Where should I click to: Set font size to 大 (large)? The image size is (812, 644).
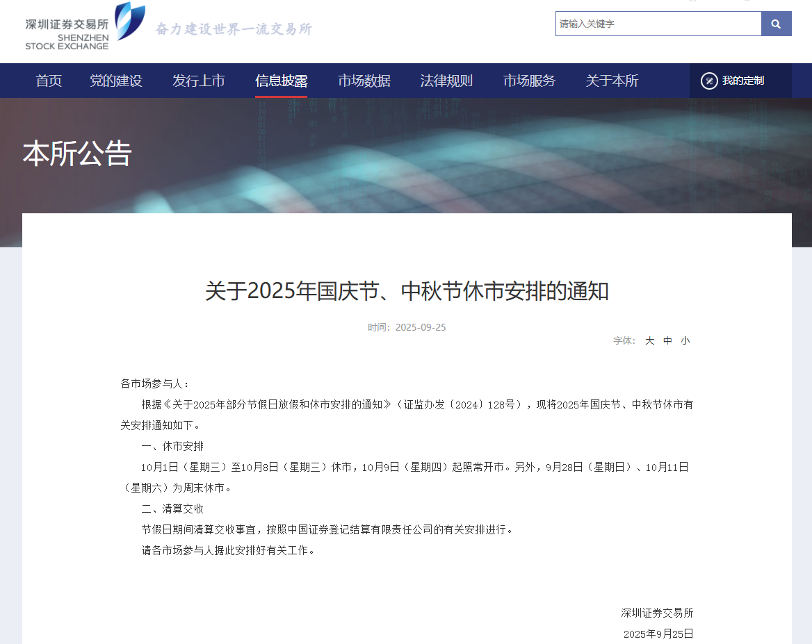coord(649,340)
